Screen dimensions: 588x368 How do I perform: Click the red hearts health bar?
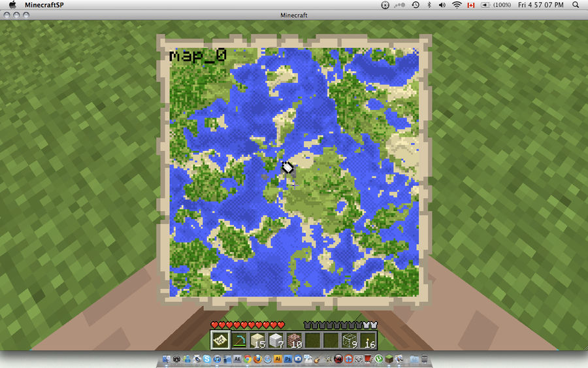point(248,324)
